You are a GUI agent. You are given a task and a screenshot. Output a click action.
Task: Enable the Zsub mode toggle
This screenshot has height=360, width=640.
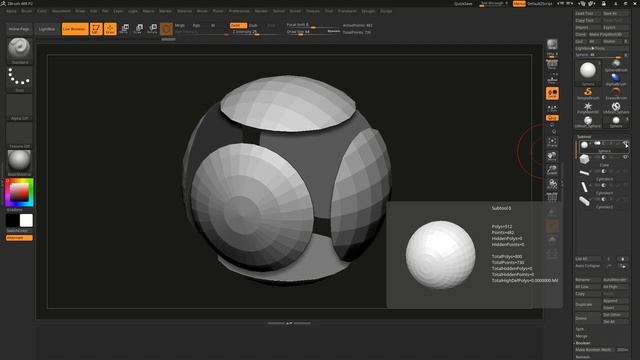[x=253, y=25]
